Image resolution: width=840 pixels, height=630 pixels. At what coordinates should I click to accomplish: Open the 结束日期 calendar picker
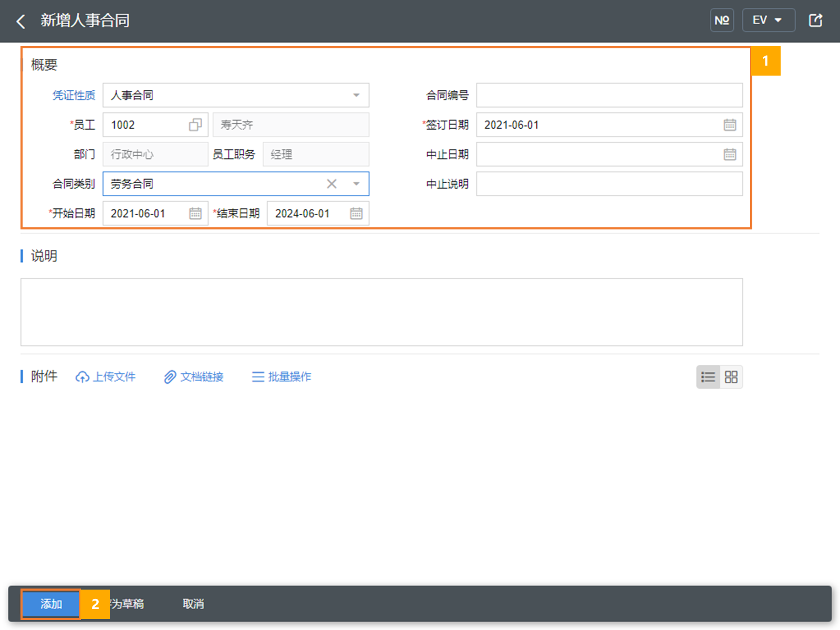(x=356, y=213)
